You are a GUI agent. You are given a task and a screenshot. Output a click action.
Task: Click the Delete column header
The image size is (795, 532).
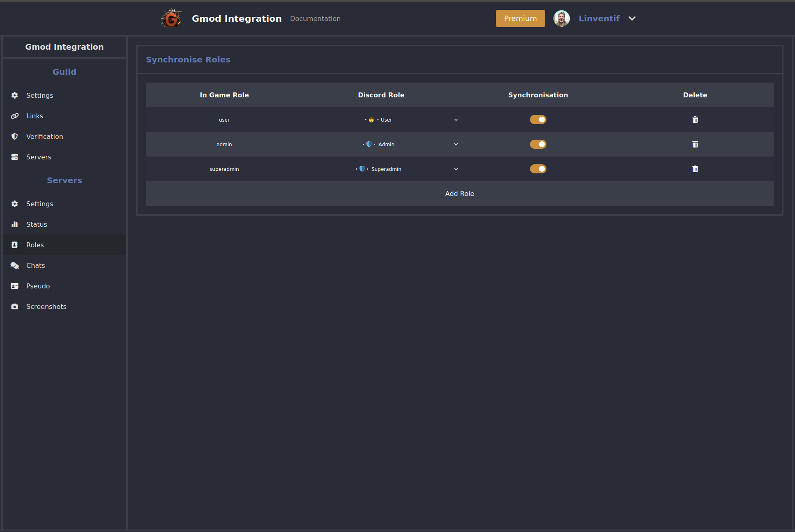click(695, 95)
